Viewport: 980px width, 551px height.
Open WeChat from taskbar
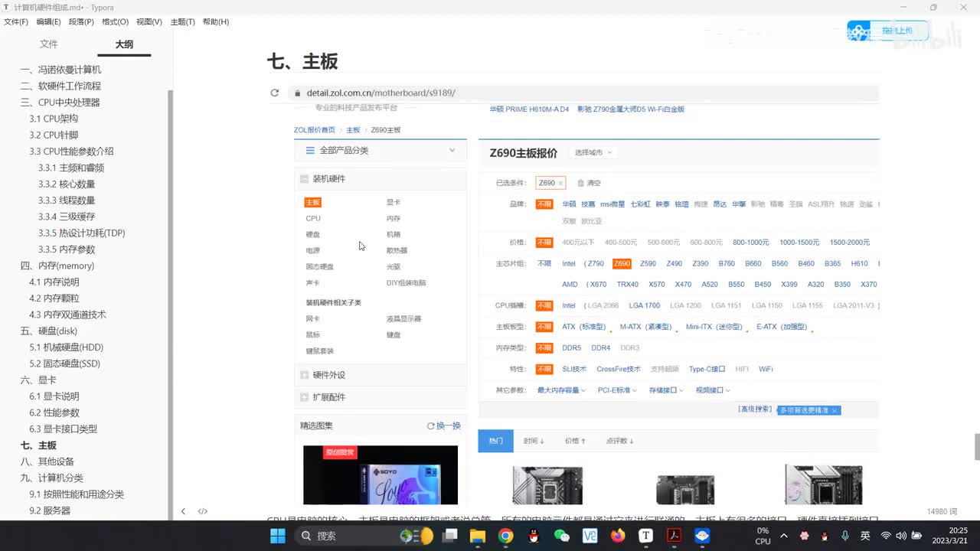pos(562,536)
